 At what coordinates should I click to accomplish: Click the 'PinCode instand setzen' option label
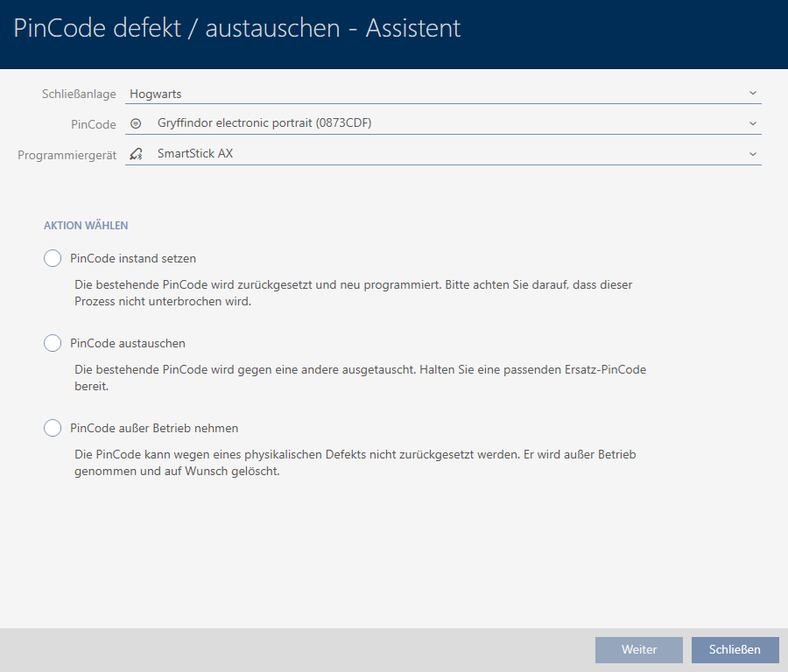[x=133, y=258]
